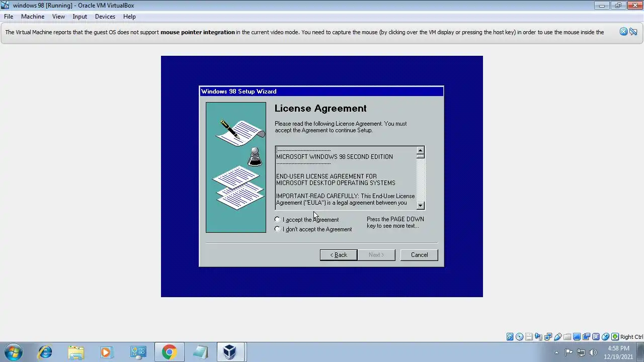This screenshot has height=362, width=644.
Task: Click the recording status icon
Action: click(x=586, y=337)
